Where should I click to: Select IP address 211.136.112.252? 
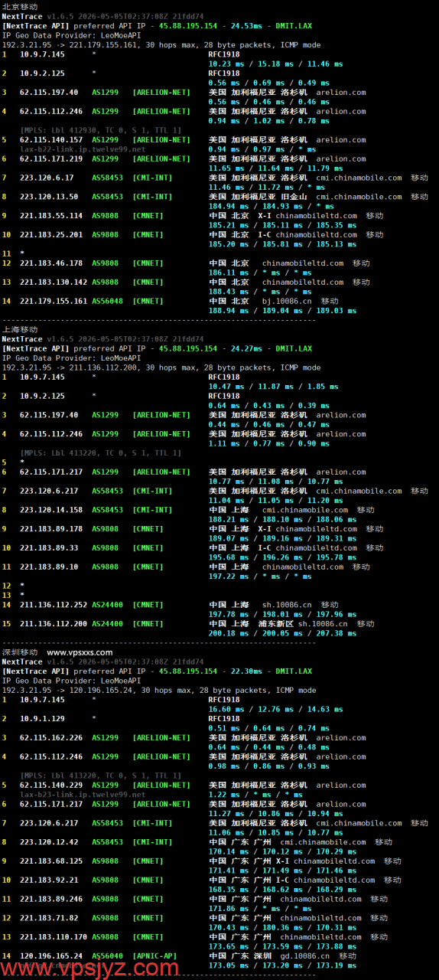(53, 605)
